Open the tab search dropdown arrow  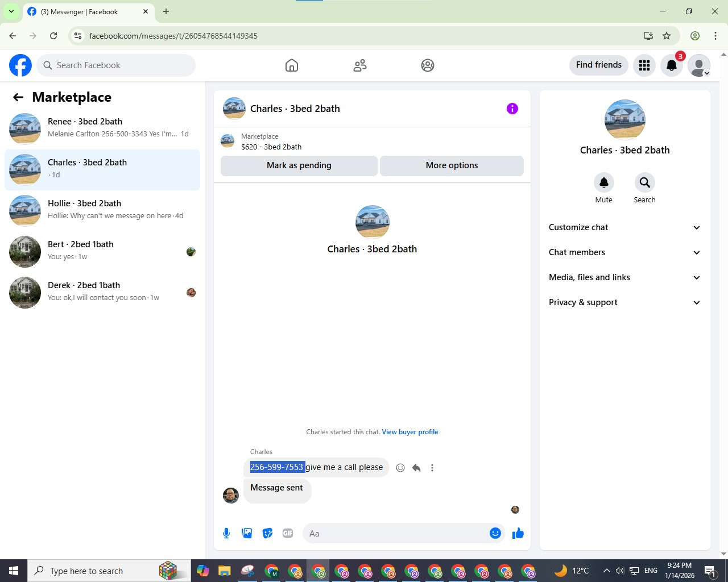coord(11,11)
